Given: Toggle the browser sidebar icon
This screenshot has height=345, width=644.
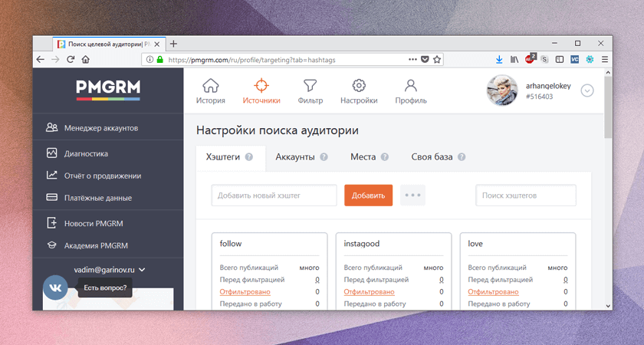Looking at the screenshot, I should 560,60.
